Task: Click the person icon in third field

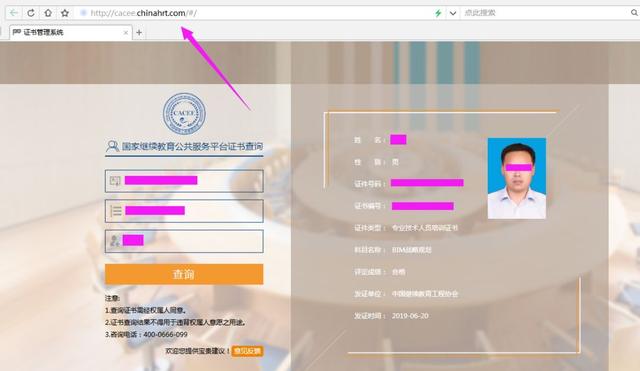Action: coord(115,241)
